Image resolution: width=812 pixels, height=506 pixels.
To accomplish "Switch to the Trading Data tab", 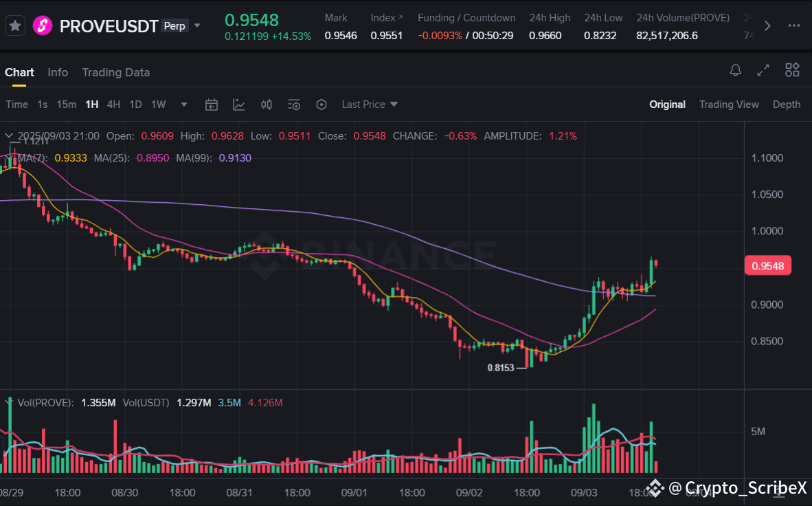I will click(116, 72).
